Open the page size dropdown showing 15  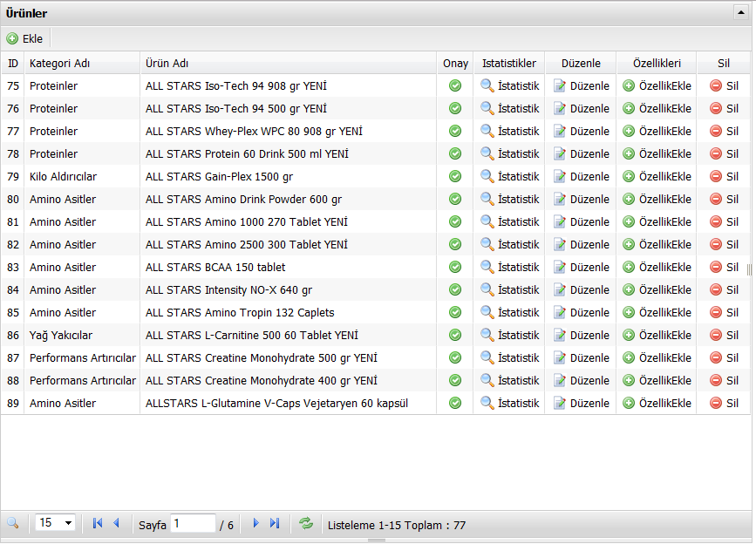pos(56,523)
